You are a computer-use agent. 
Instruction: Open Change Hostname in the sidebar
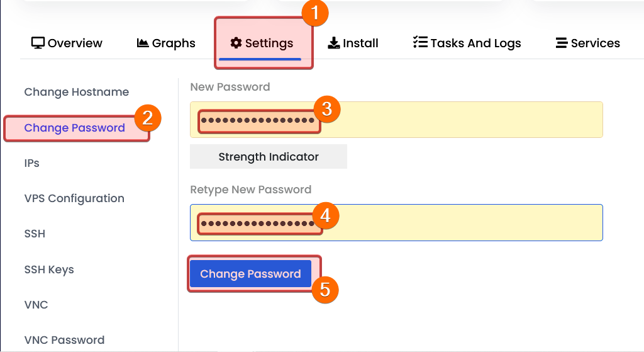[76, 92]
